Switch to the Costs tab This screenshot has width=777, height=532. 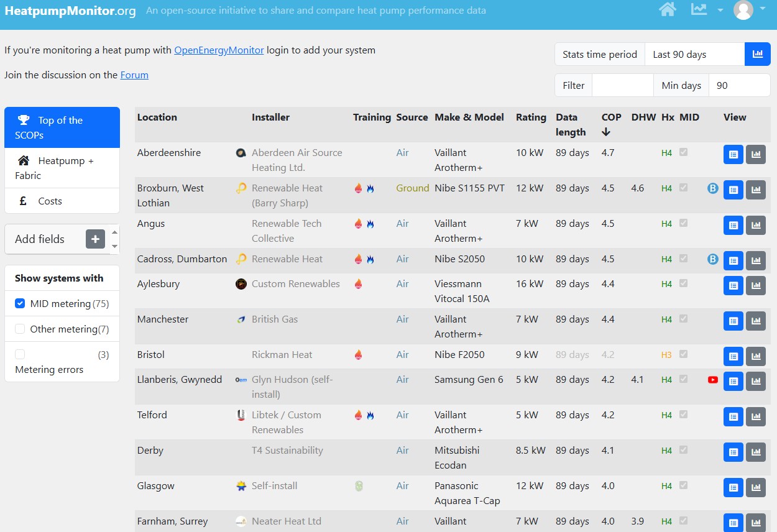coord(62,201)
